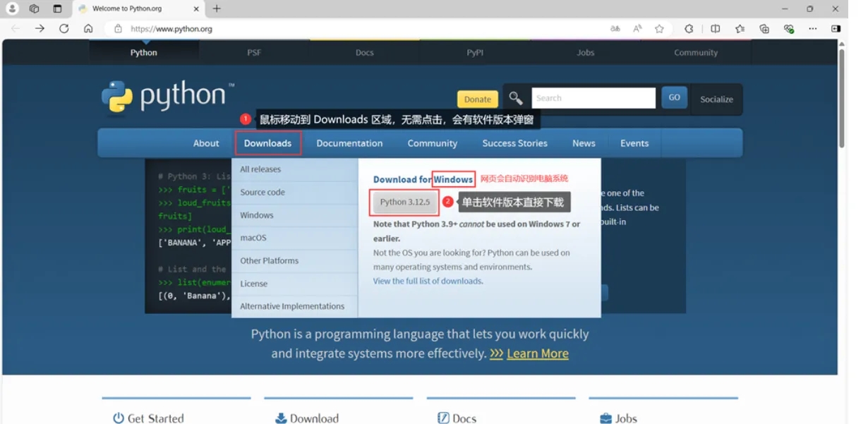Click the magnifying glass search icon
Viewport: 868px width, 424px height.
pos(516,98)
